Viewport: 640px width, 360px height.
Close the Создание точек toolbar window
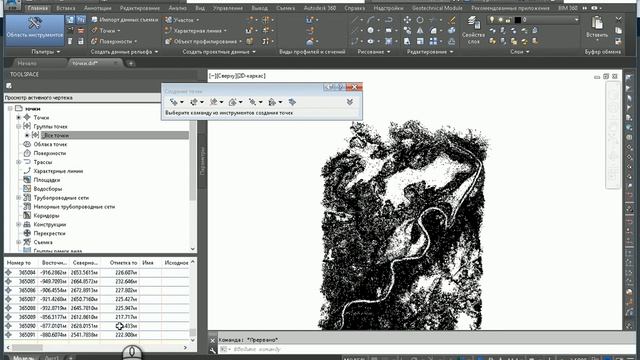[354, 87]
